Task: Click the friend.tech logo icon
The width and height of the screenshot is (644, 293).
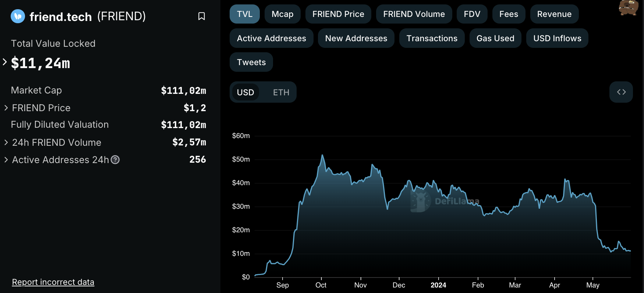Action: click(18, 16)
